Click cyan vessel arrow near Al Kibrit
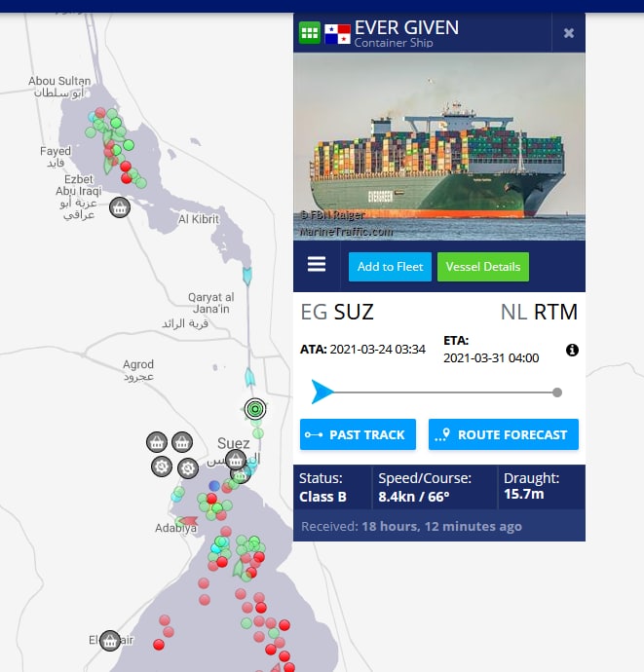 pos(247,276)
